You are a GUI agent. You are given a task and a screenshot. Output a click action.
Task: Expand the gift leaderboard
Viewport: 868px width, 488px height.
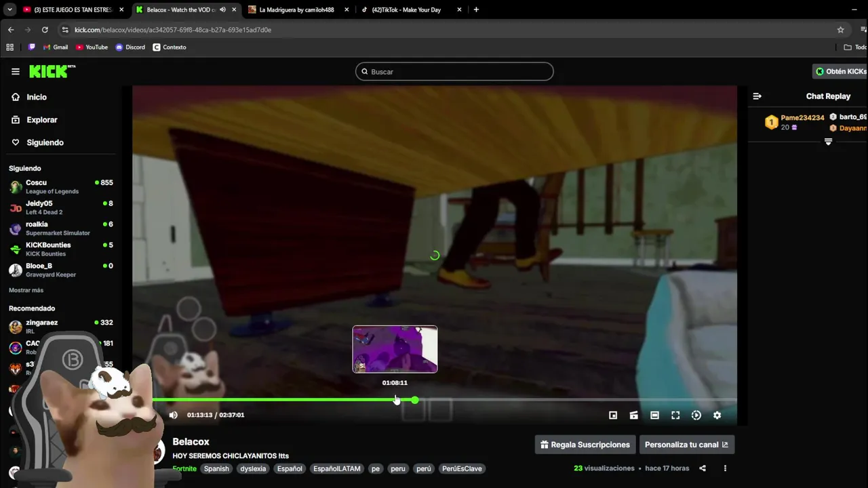point(828,142)
